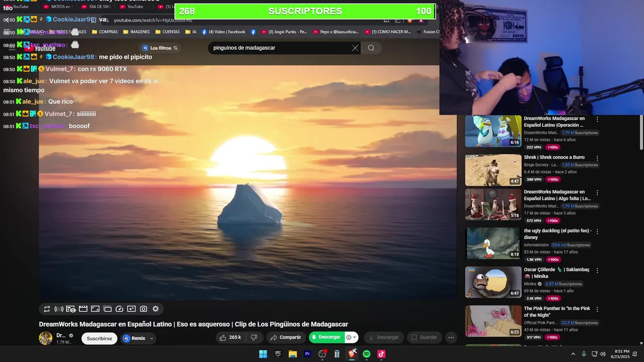644x362 pixels.
Task: Open Spotify from taskbar
Action: pyautogui.click(x=367, y=354)
